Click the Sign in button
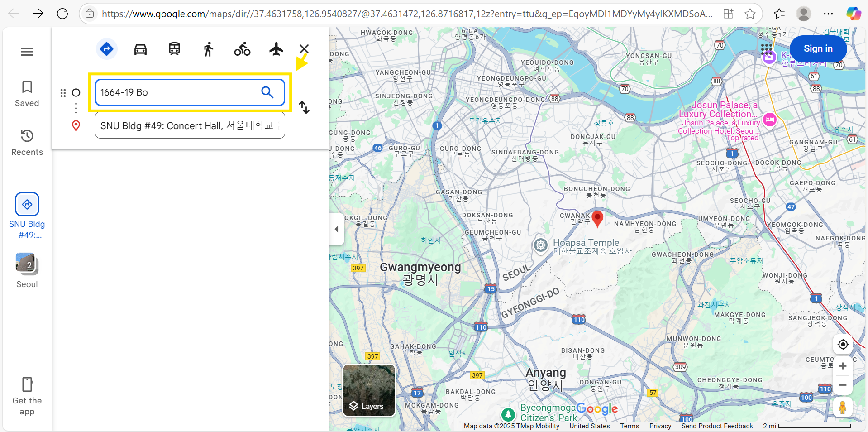Image resolution: width=868 pixels, height=432 pixels. point(818,48)
